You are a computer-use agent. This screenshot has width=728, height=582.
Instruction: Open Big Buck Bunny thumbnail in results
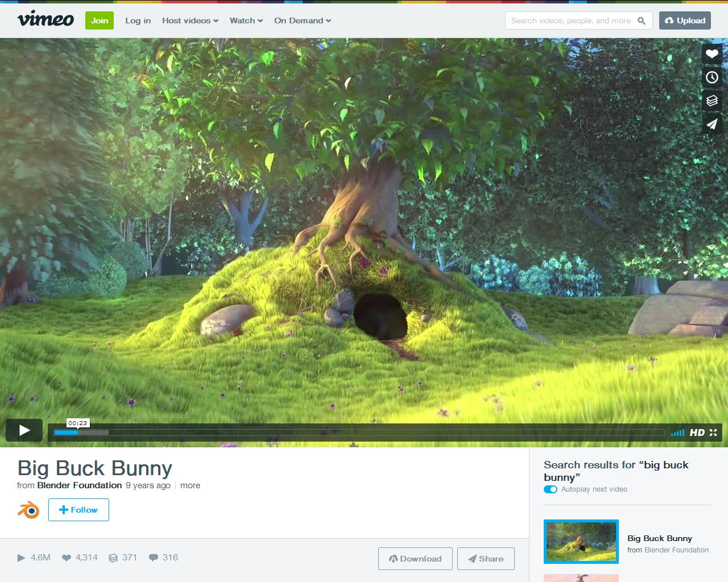pyautogui.click(x=581, y=542)
